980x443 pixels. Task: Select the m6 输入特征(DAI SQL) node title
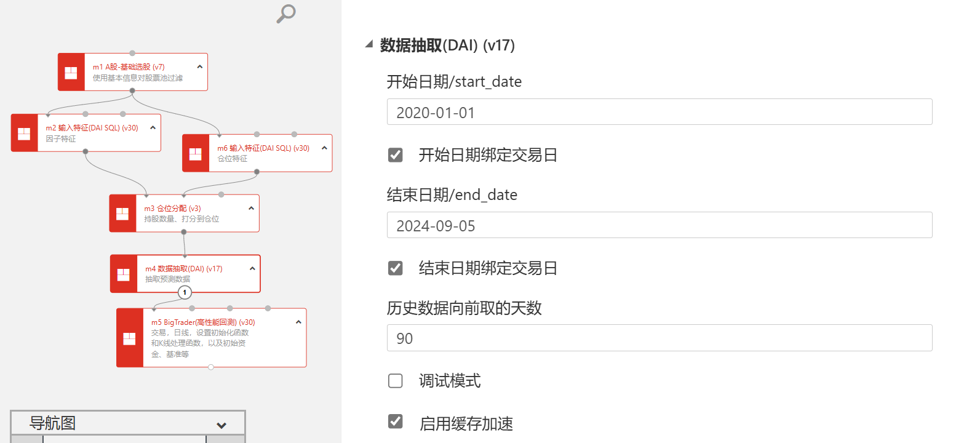point(263,148)
